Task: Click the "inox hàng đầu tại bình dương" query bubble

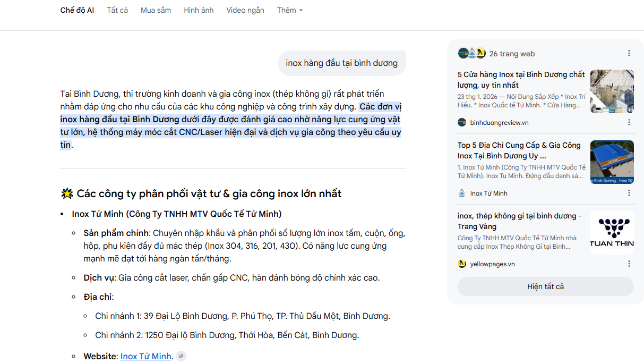Action: point(342,63)
